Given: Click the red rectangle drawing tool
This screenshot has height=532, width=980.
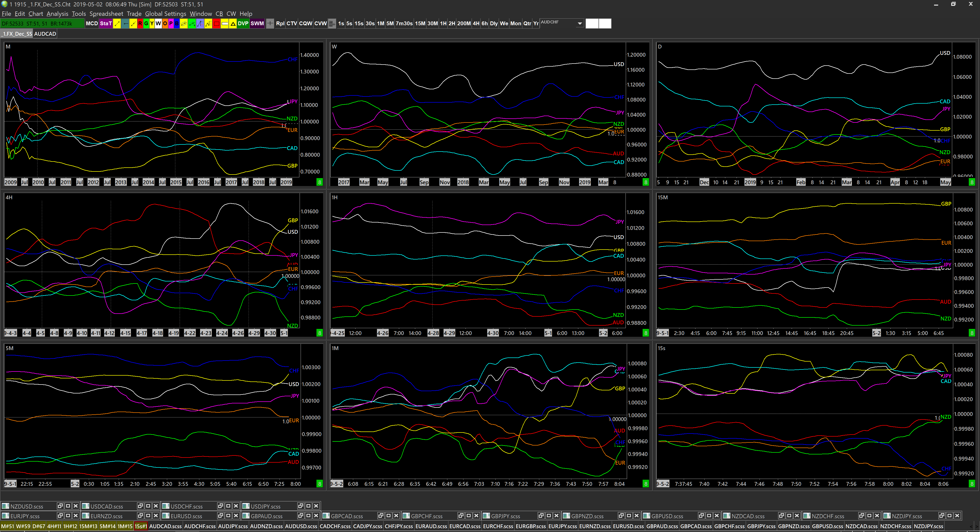Looking at the screenshot, I should click(x=216, y=23).
